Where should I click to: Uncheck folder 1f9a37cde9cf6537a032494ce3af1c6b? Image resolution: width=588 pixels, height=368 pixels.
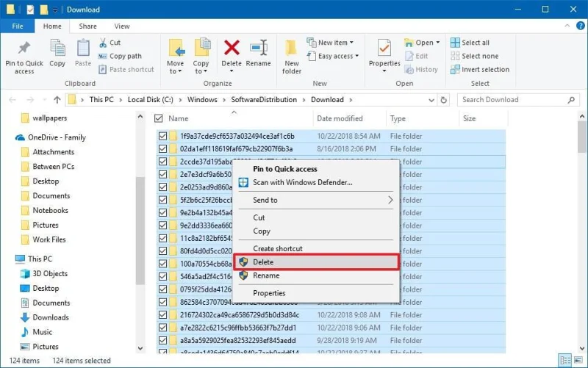(162, 136)
